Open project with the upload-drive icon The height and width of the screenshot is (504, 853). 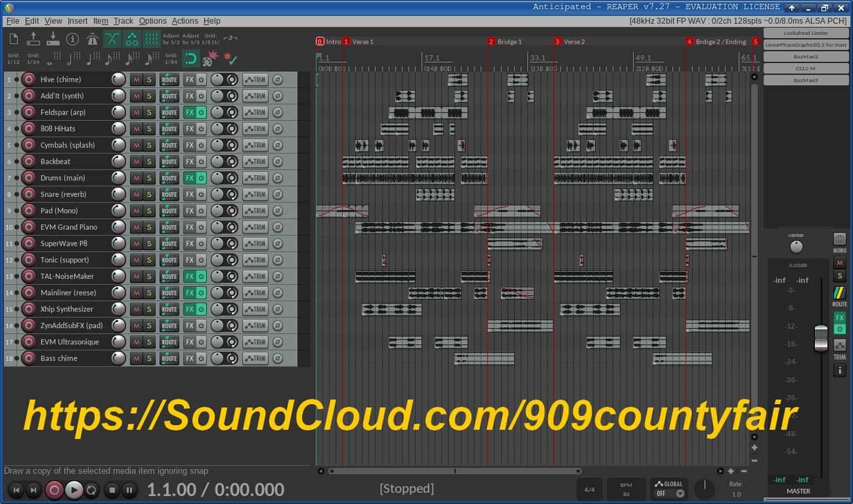click(x=33, y=39)
